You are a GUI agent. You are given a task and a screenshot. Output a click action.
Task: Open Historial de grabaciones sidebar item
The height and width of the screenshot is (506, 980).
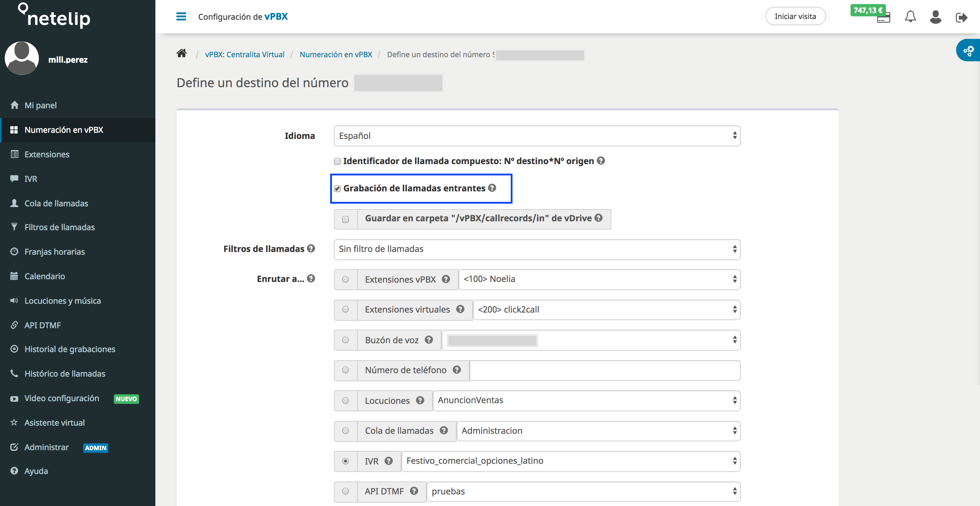pos(78,349)
